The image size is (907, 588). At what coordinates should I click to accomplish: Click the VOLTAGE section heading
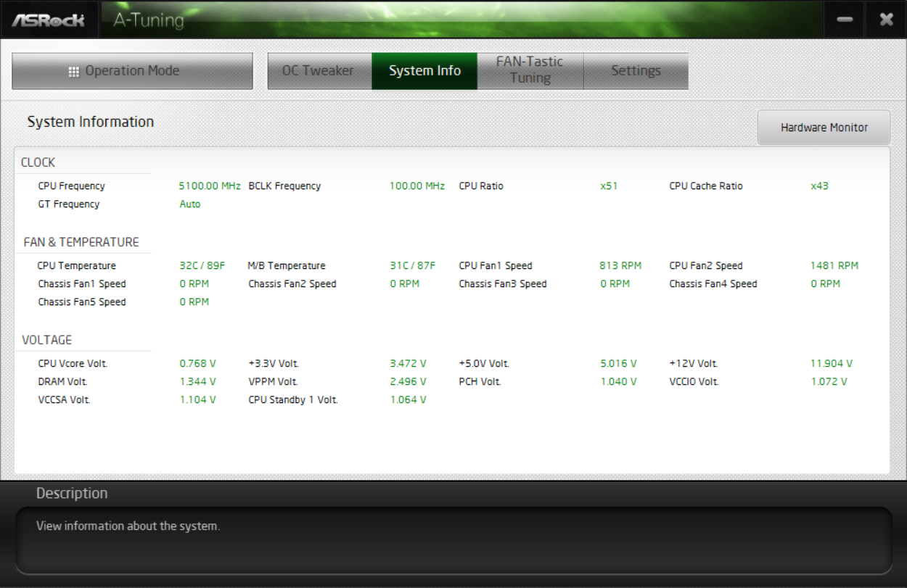pyautogui.click(x=47, y=340)
